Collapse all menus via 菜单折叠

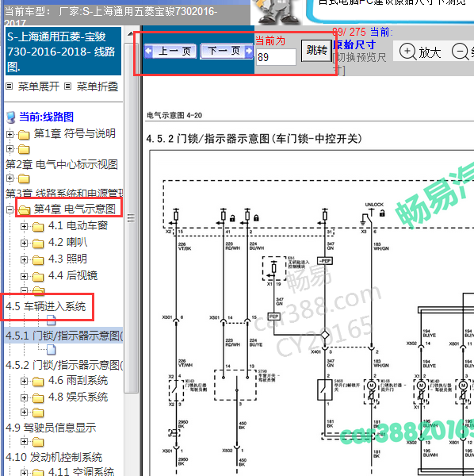[97, 86]
